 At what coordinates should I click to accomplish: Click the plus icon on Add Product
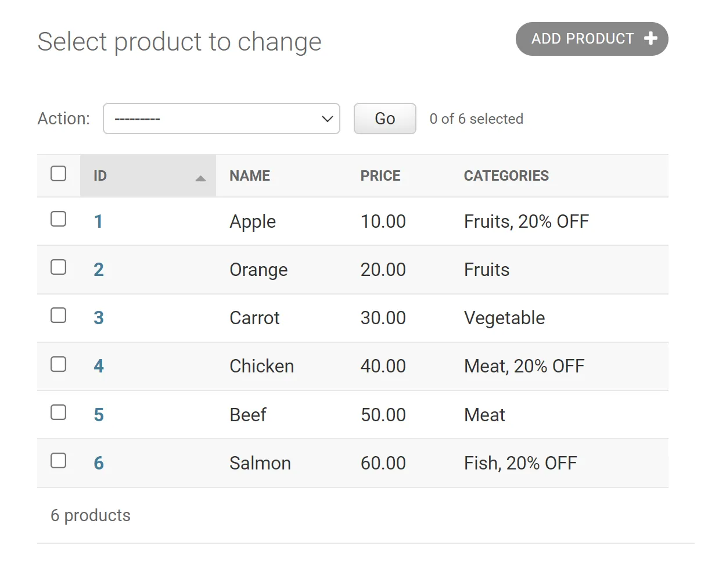coord(651,39)
